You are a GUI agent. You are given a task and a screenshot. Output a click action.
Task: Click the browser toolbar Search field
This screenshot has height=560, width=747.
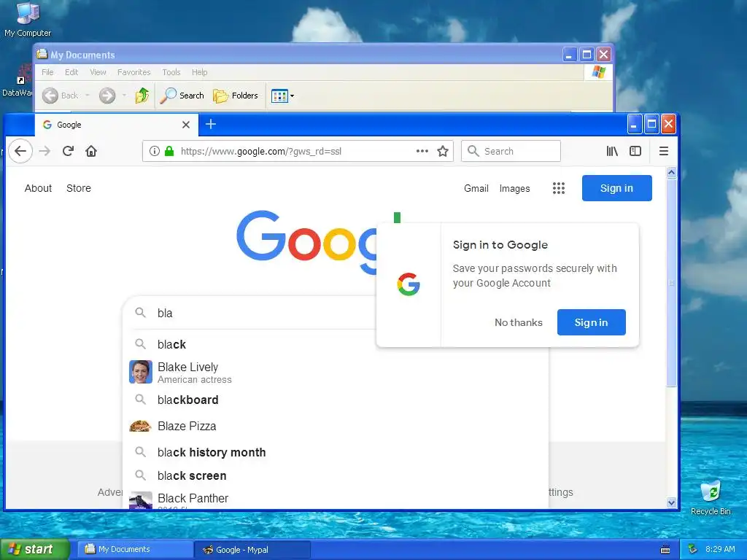point(511,151)
